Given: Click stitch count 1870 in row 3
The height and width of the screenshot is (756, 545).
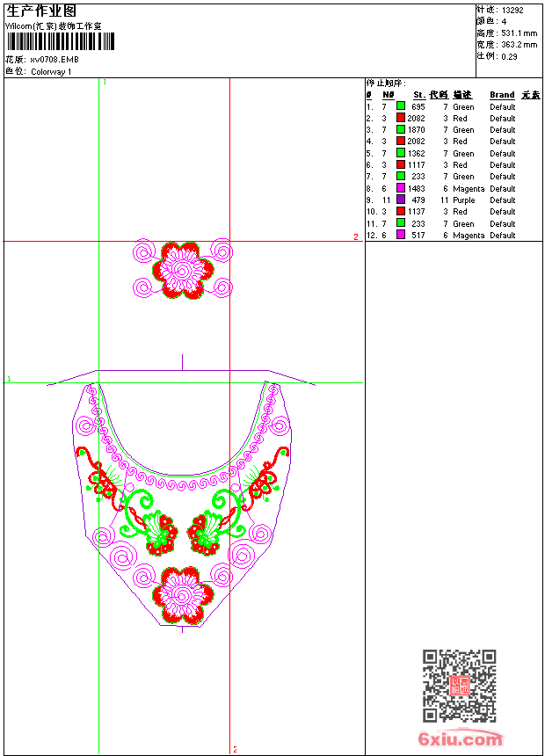Looking at the screenshot, I should click(417, 130).
